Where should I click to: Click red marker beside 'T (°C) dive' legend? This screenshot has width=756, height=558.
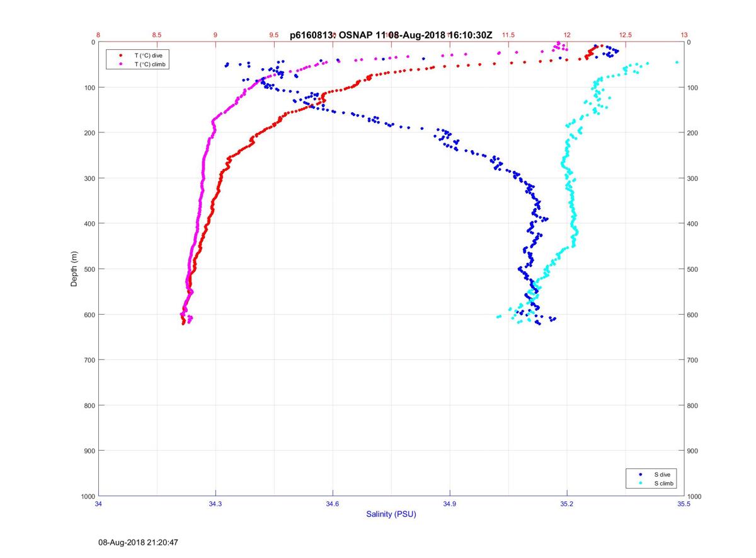120,55
